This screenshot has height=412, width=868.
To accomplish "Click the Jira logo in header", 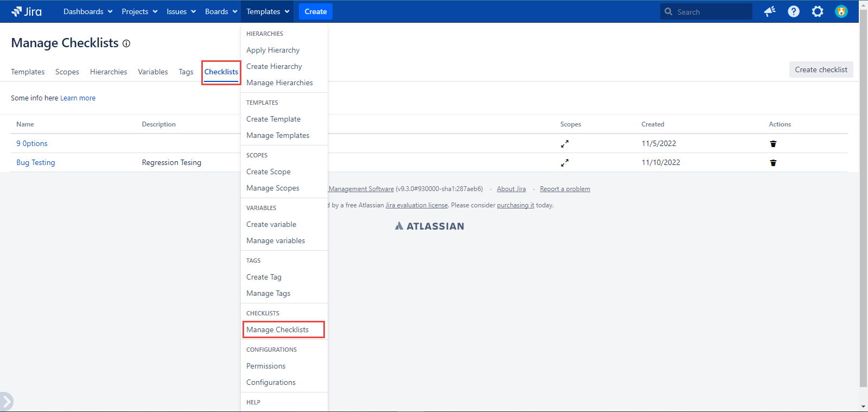I will point(27,11).
